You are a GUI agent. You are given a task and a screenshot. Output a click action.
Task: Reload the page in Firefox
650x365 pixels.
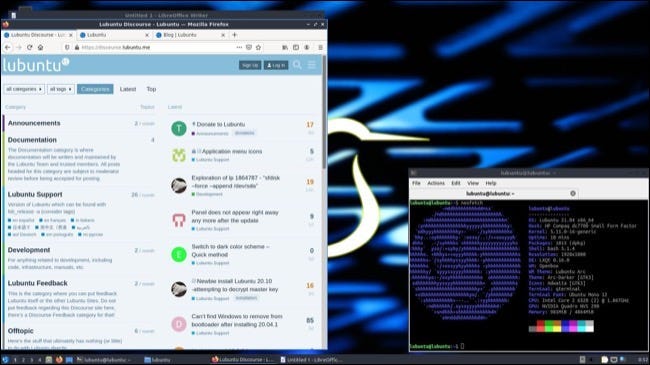29,47
